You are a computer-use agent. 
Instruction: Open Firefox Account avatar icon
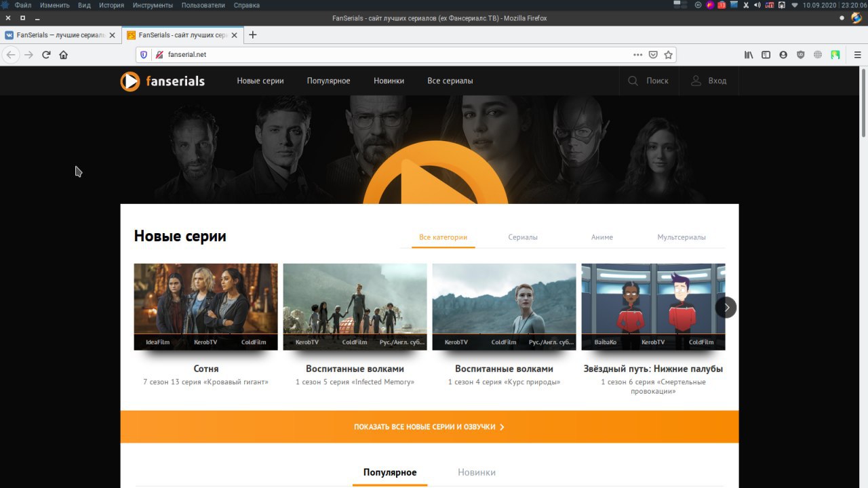click(783, 55)
